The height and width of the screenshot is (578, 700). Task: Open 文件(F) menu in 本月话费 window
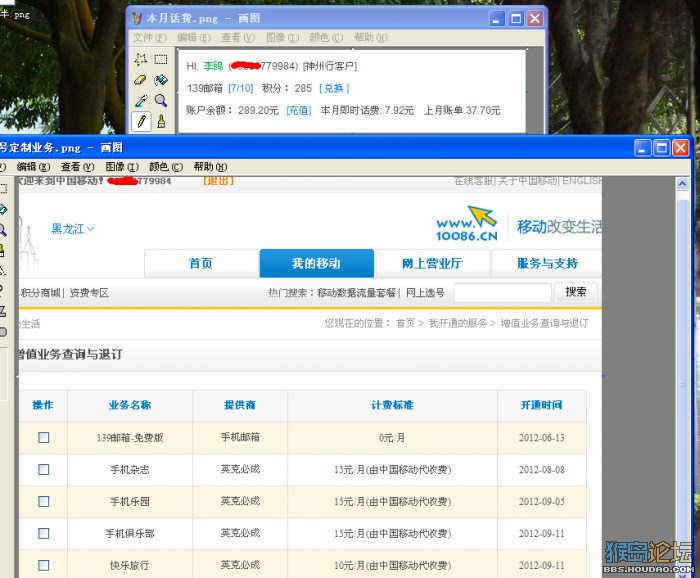150,38
